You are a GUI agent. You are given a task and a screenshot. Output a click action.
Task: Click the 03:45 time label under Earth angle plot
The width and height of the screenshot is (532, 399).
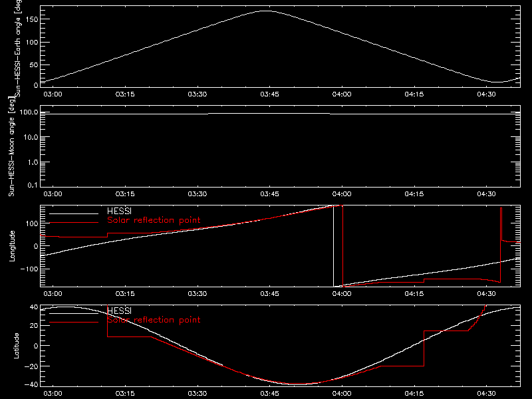[270, 94]
